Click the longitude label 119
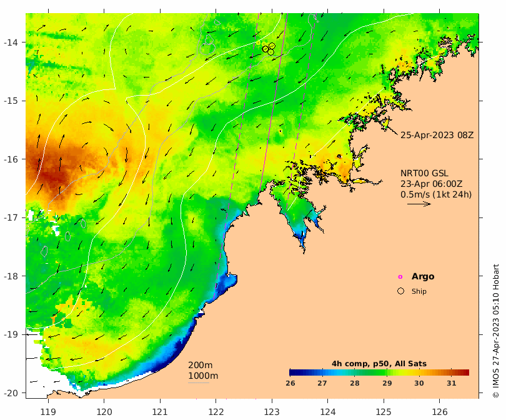Viewport: 506px width, 420px height. (x=48, y=412)
